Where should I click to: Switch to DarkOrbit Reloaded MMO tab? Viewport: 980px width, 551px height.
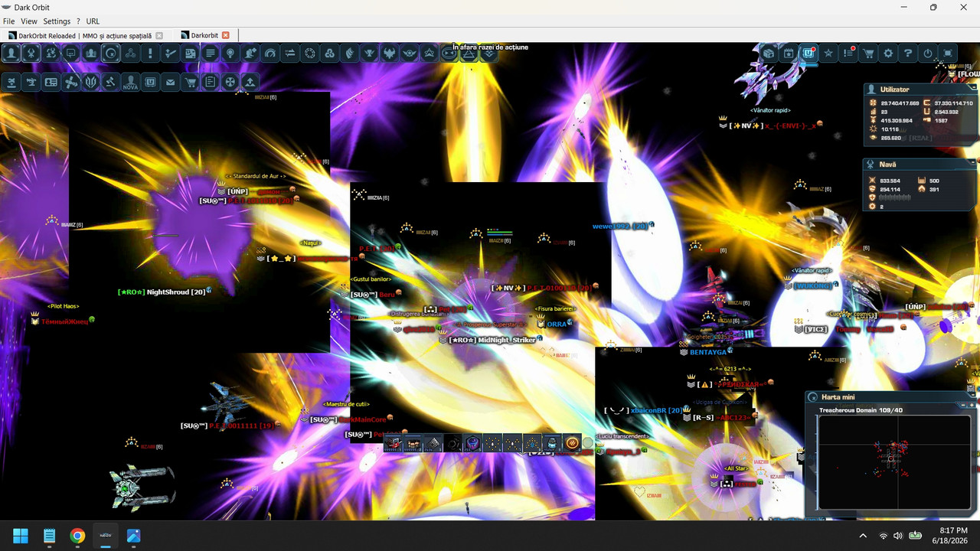coord(86,35)
